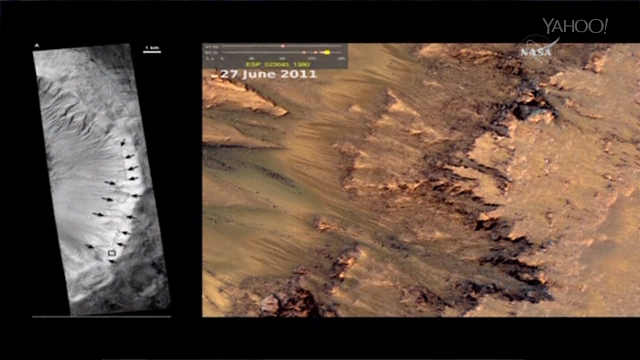The image size is (640, 360).
Task: Click the small square outline box in the grayscale image
Action: pos(112,253)
